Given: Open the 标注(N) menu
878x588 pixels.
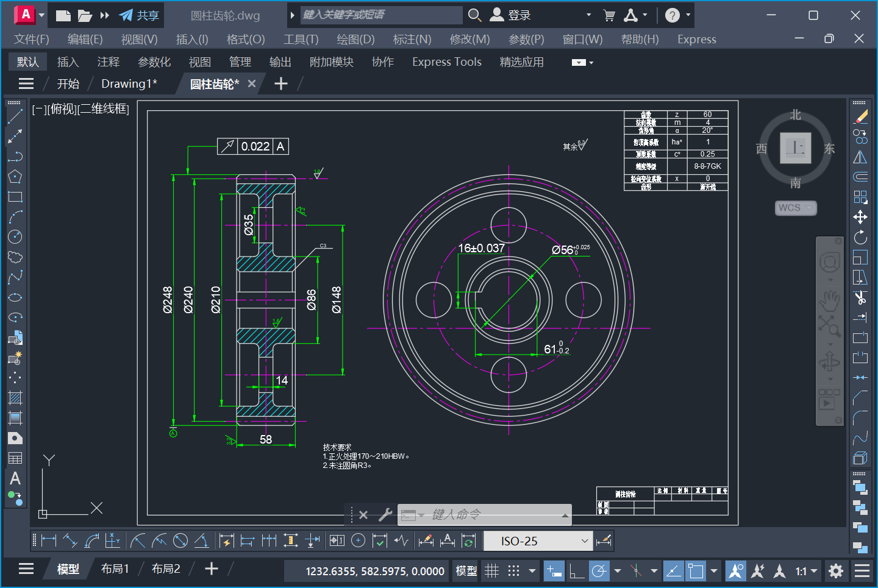Looking at the screenshot, I should [x=412, y=40].
